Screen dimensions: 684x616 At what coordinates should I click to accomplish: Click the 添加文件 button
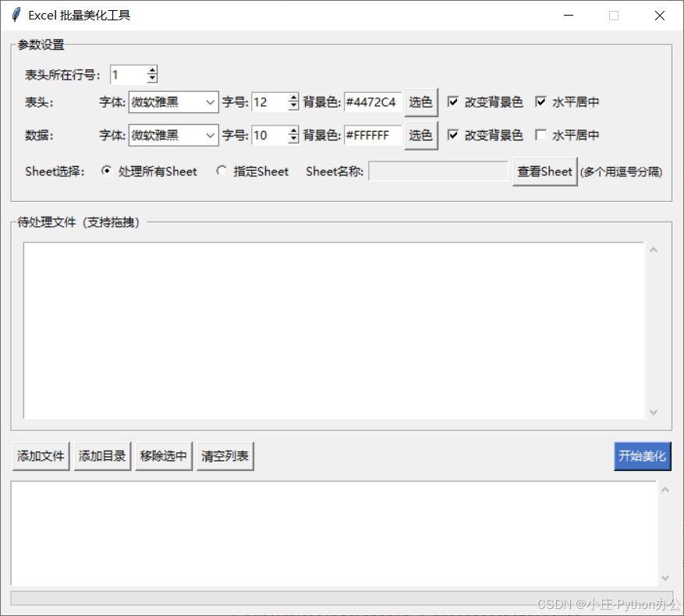41,456
